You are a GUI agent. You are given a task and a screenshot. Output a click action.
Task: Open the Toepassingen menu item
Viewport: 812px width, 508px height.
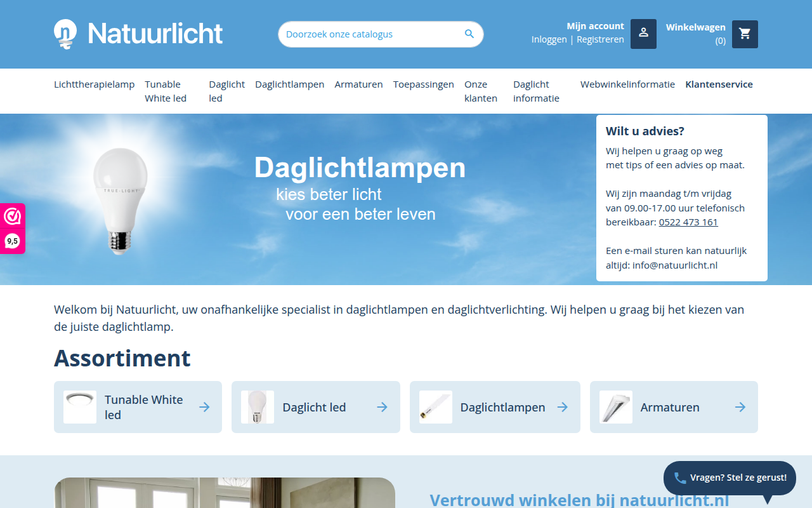click(424, 84)
